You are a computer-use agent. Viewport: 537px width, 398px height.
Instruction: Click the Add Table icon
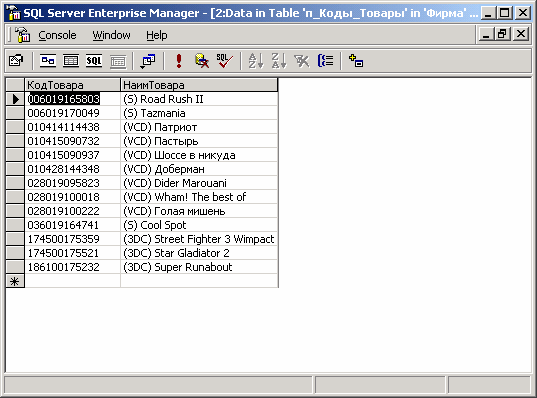click(x=356, y=61)
